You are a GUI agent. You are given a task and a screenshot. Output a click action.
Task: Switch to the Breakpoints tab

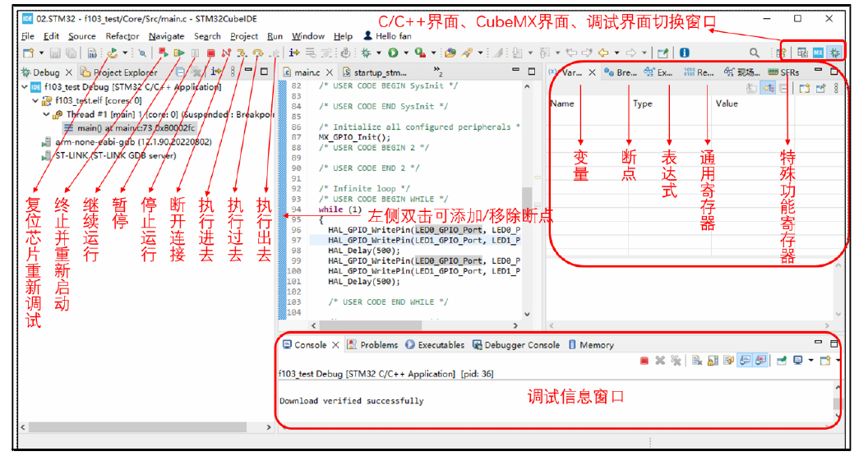point(621,72)
